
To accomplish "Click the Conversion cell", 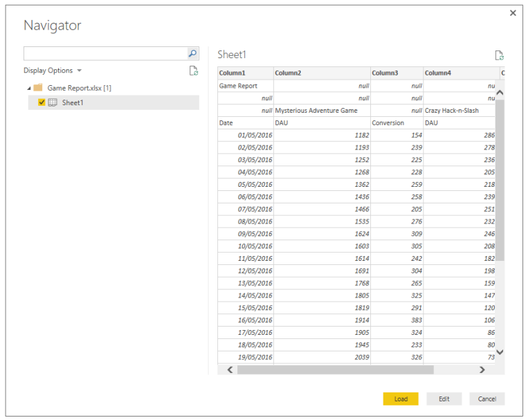I will click(x=397, y=123).
